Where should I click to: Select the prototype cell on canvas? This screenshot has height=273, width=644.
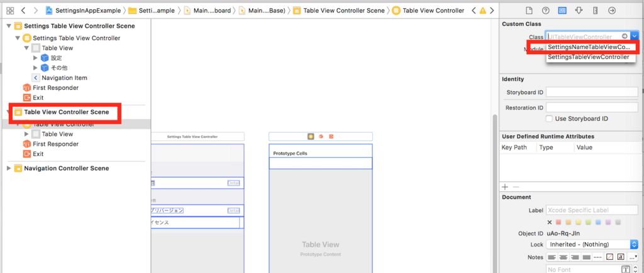point(320,163)
